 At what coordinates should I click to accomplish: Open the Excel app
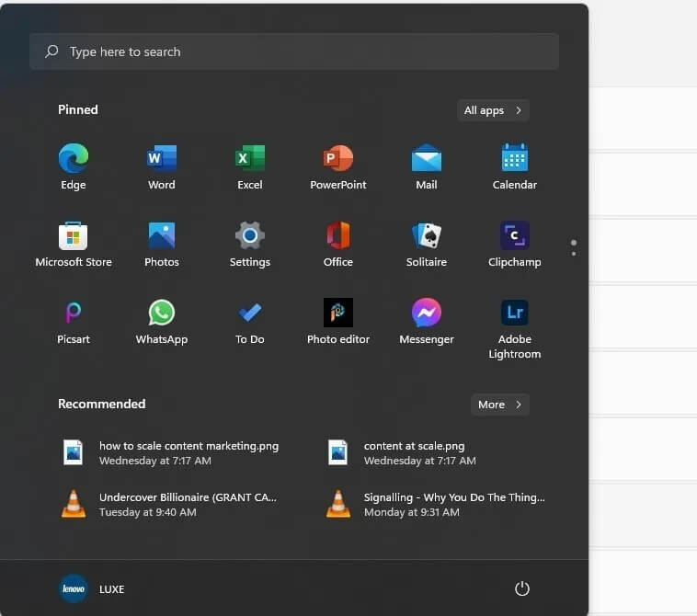coord(250,166)
